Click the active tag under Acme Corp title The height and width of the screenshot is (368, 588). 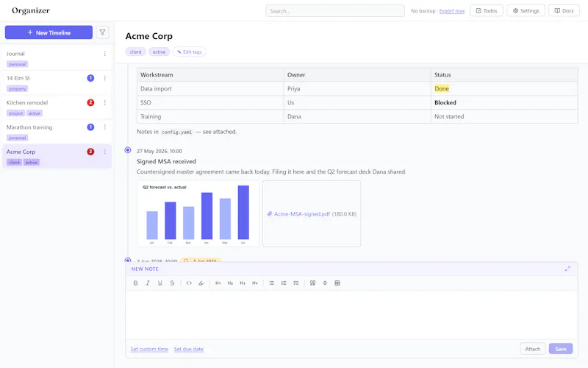click(159, 52)
